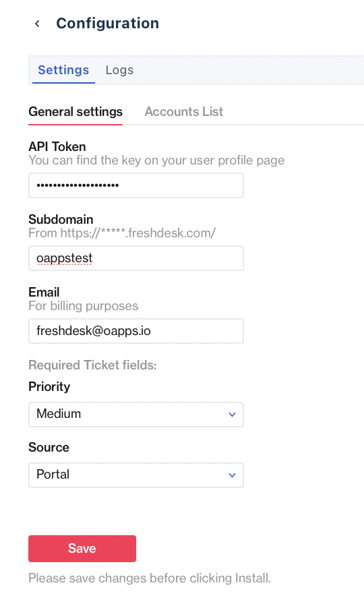The image size is (364, 608).
Task: Click the Priority label text
Action: click(x=49, y=387)
